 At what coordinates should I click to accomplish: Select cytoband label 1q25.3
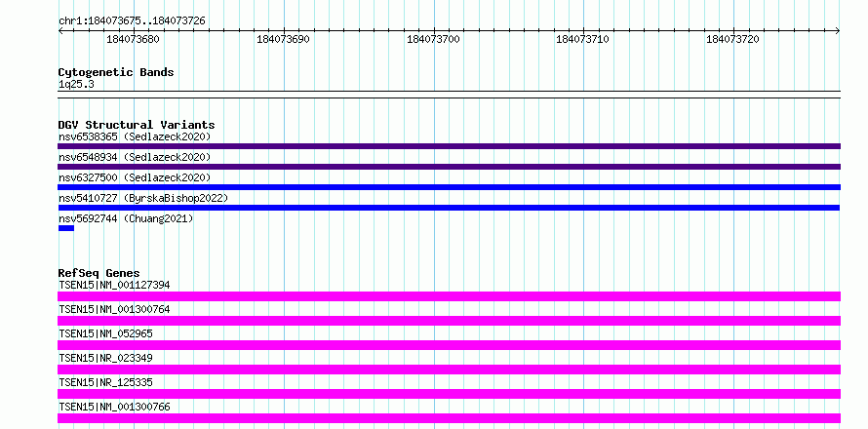(x=76, y=85)
